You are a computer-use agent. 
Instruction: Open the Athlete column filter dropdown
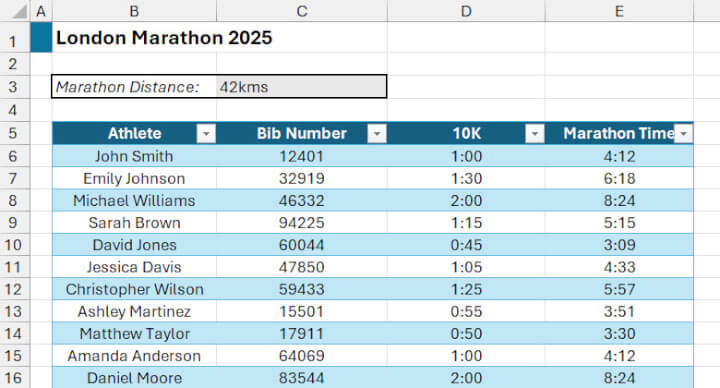coord(206,134)
